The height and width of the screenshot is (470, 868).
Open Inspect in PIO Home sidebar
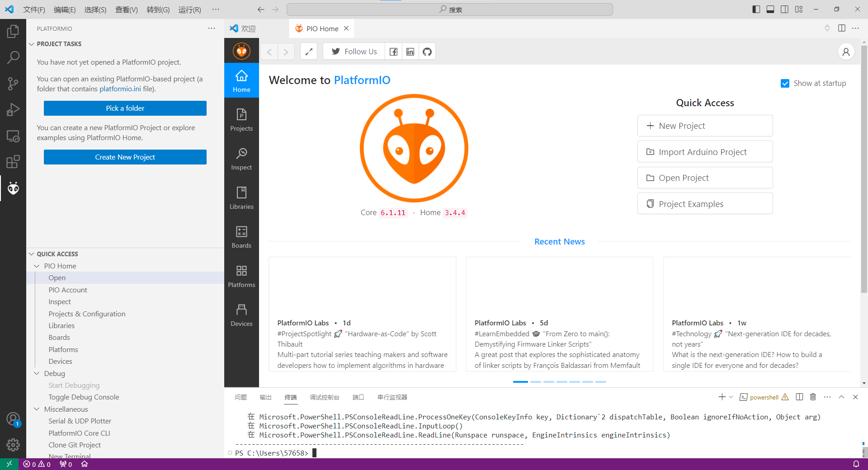tap(241, 159)
